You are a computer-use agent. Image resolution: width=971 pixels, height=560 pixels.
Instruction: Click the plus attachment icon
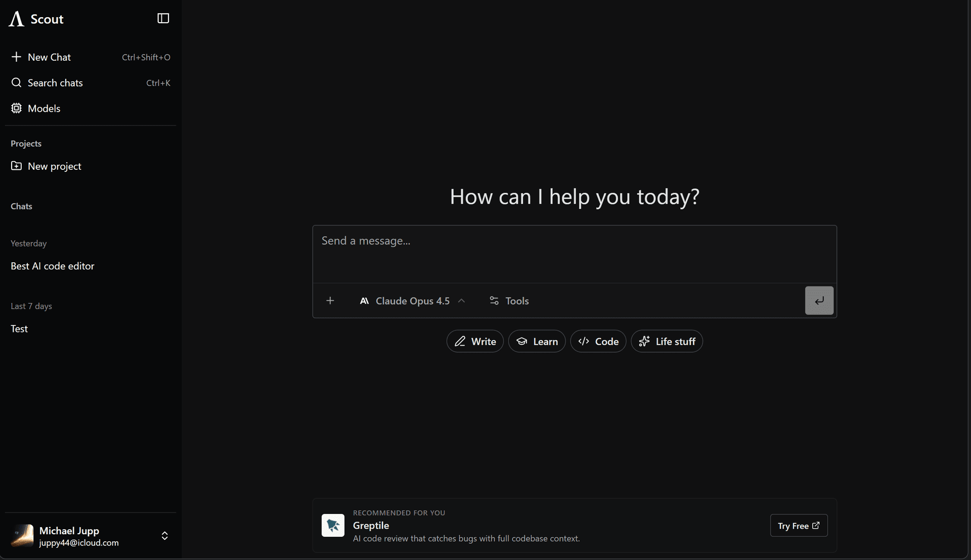(x=330, y=301)
